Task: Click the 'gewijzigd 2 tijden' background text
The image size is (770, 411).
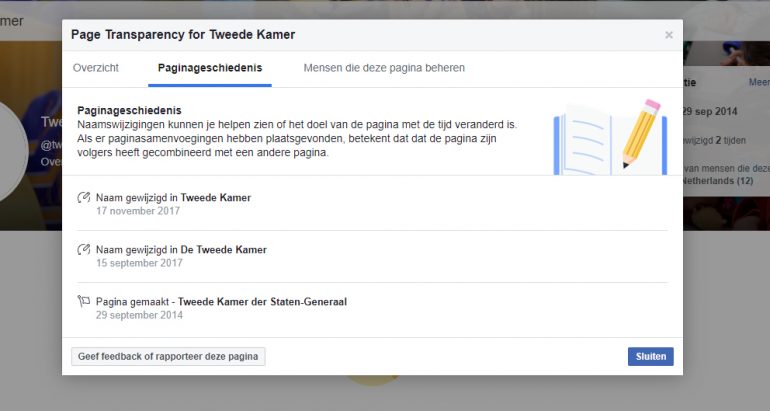Action: pyautogui.click(x=715, y=140)
